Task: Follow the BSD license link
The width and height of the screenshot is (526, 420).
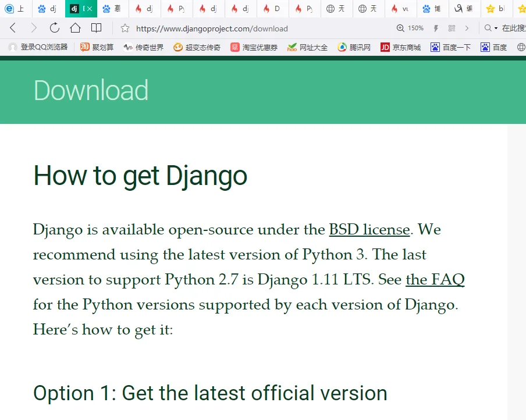Action: coord(369,230)
